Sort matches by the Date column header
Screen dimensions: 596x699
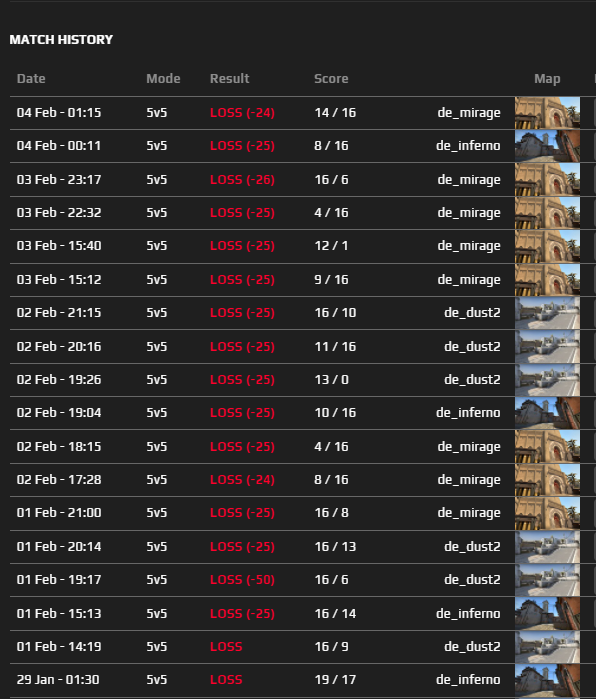[31, 79]
